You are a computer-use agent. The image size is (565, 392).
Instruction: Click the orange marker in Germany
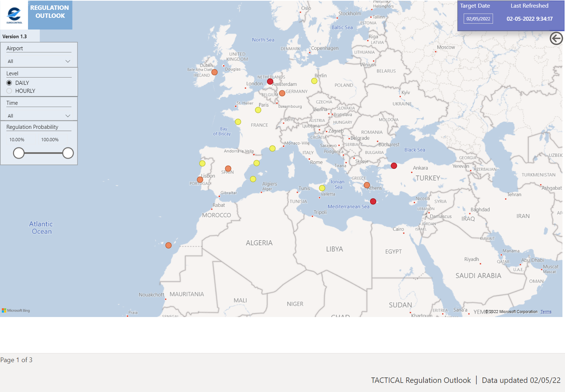click(282, 93)
